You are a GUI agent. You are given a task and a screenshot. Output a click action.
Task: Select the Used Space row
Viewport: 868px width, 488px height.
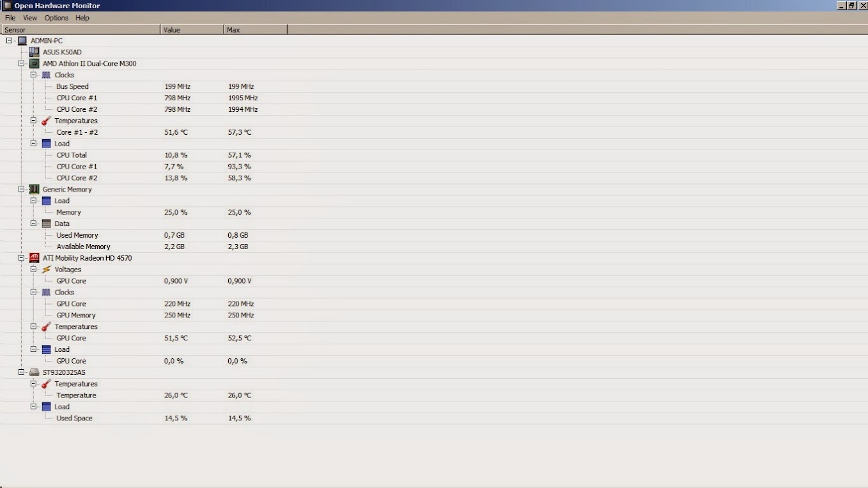pyautogui.click(x=434, y=418)
